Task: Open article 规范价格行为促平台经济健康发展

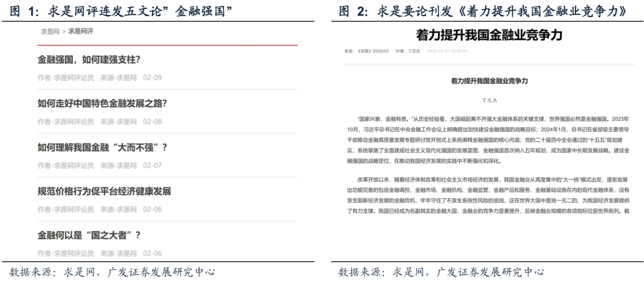Action: point(104,192)
